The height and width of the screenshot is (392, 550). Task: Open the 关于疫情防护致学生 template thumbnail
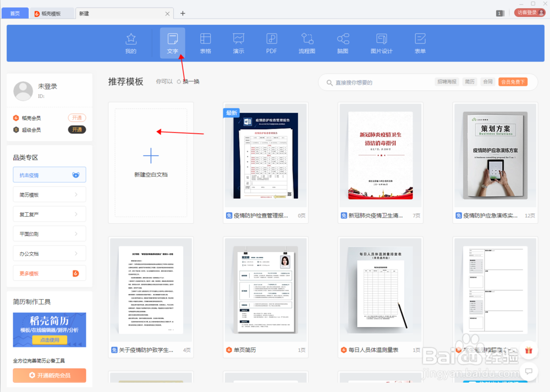[x=151, y=290]
